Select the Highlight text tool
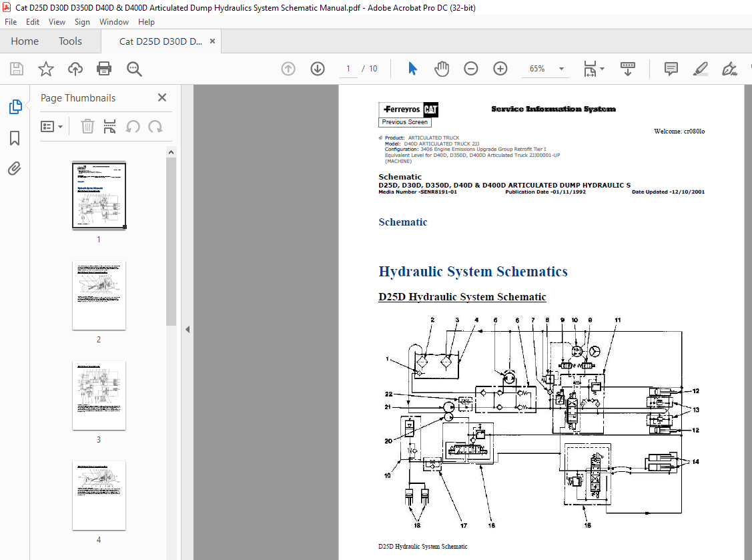Image resolution: width=752 pixels, height=560 pixels. tap(700, 69)
